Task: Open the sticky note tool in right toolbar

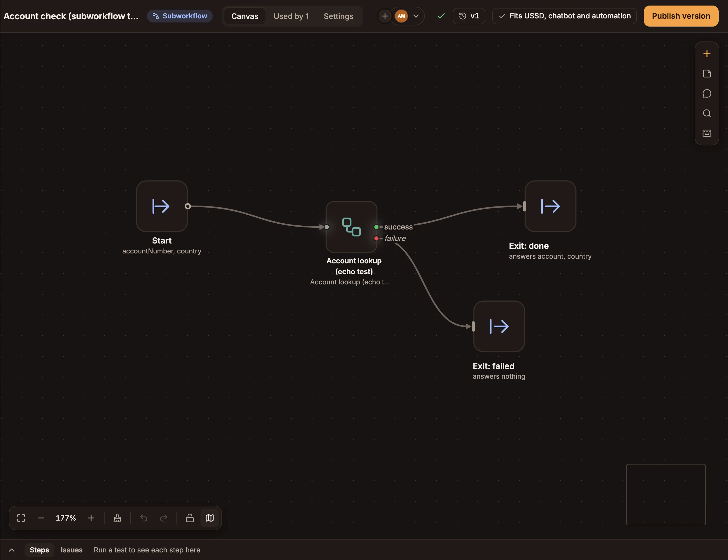Action: pyautogui.click(x=707, y=74)
